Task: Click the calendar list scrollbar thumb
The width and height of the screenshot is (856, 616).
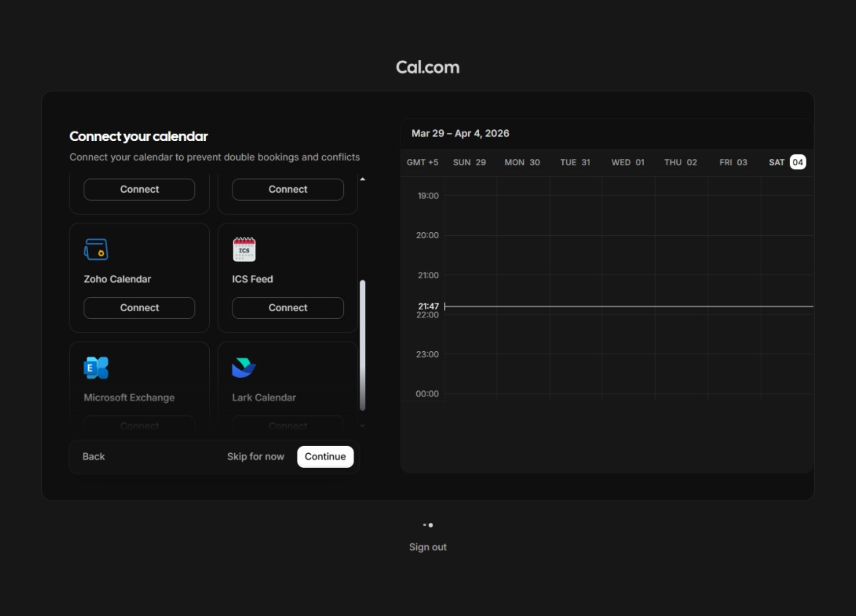Action: (x=363, y=345)
